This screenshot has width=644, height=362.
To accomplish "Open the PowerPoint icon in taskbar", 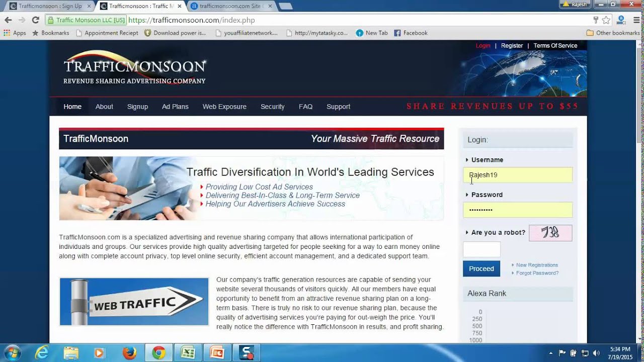I will pos(217,353).
